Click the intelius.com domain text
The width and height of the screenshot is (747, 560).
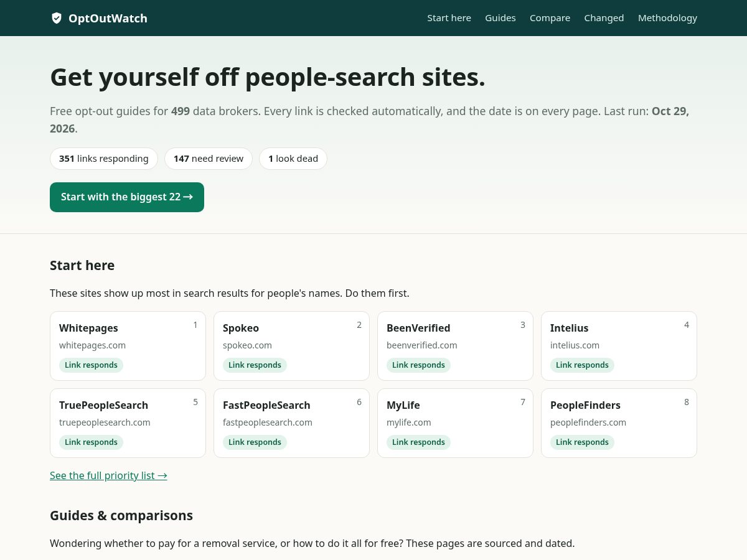coord(575,345)
